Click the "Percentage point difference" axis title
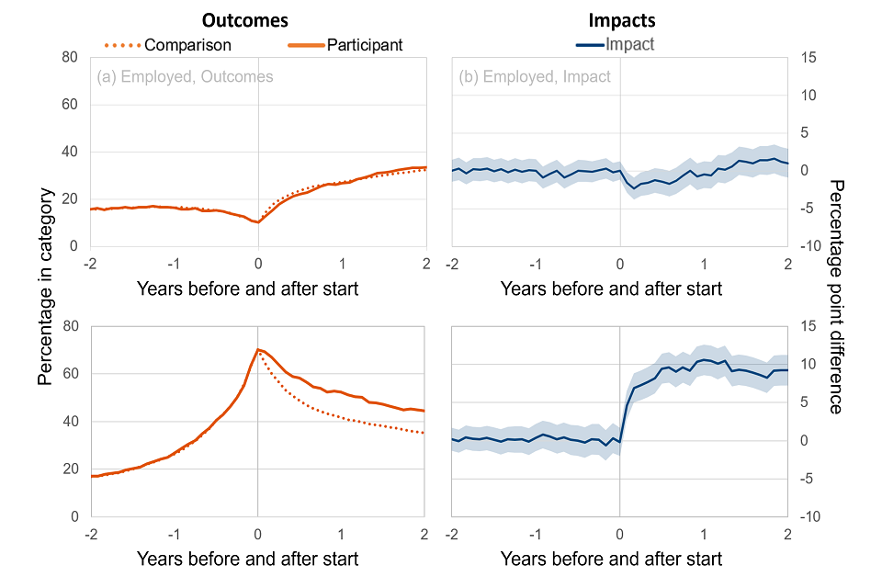The image size is (882, 588). [835, 296]
